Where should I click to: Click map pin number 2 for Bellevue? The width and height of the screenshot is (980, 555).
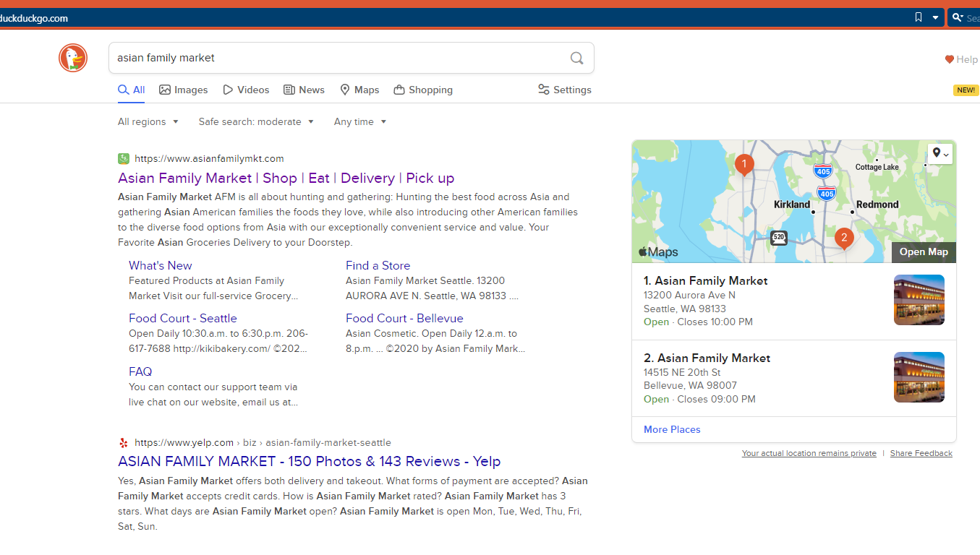pos(843,238)
